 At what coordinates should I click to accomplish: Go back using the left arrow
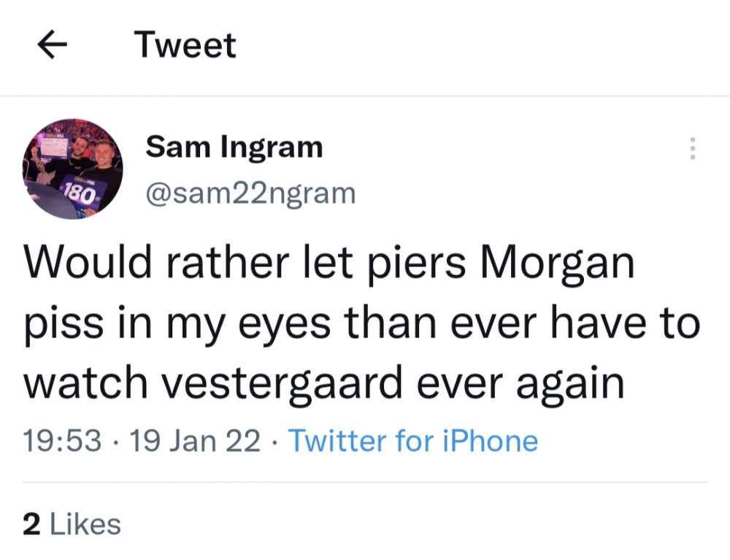(x=52, y=46)
